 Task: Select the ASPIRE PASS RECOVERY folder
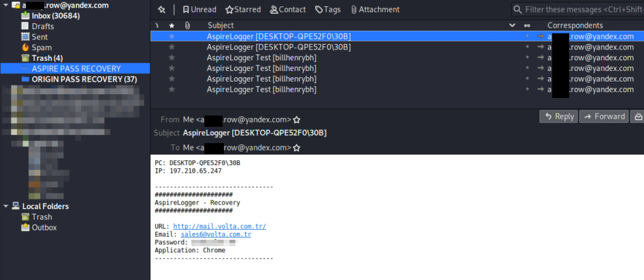click(x=76, y=68)
